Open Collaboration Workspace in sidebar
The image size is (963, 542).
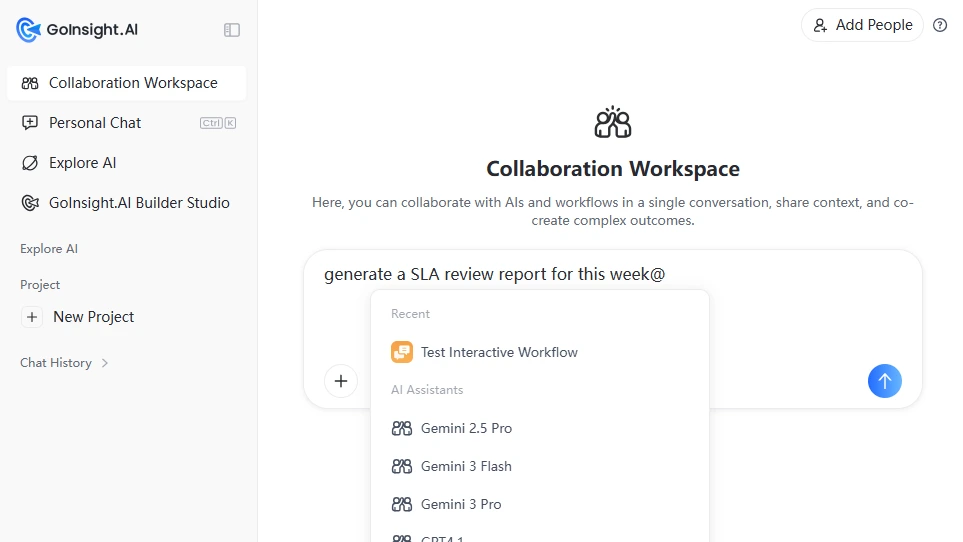point(127,83)
